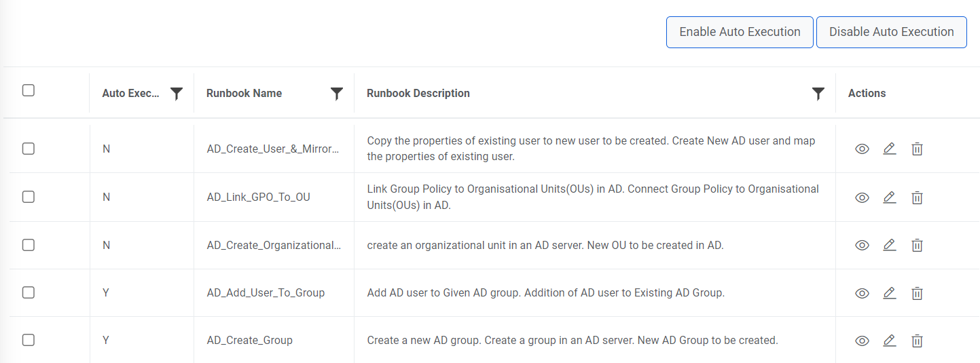Screen dimensions: 980x363
Task: Delete the AD_Create_Organizational runbook
Action: (x=917, y=245)
